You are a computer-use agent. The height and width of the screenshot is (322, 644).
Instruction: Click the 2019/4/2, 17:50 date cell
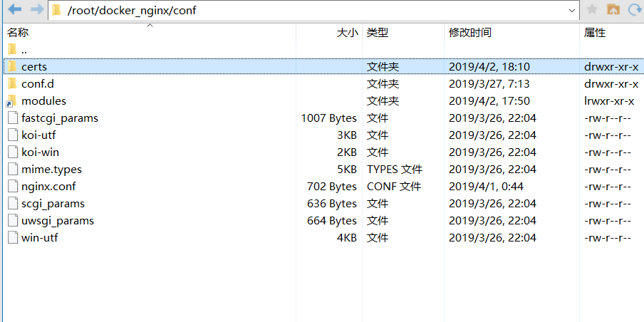click(x=489, y=101)
